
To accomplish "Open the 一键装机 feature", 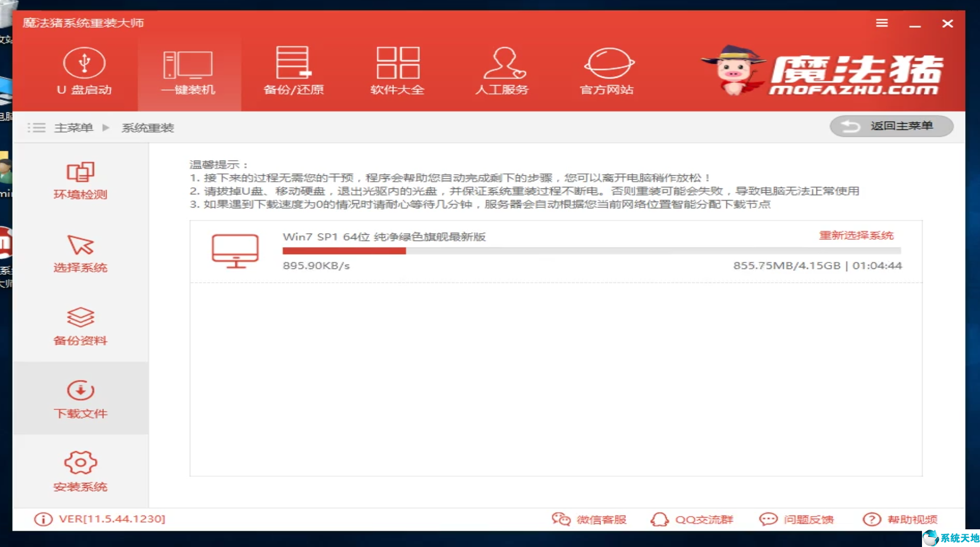I will point(188,72).
